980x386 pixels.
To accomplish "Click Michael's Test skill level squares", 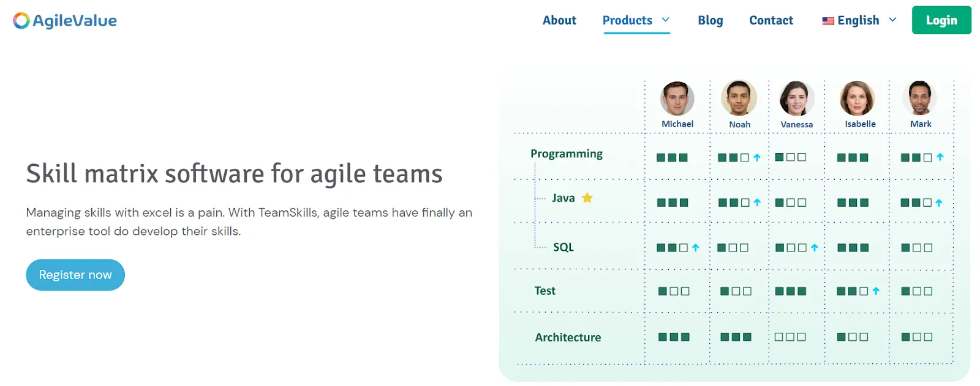I will pos(674,291).
